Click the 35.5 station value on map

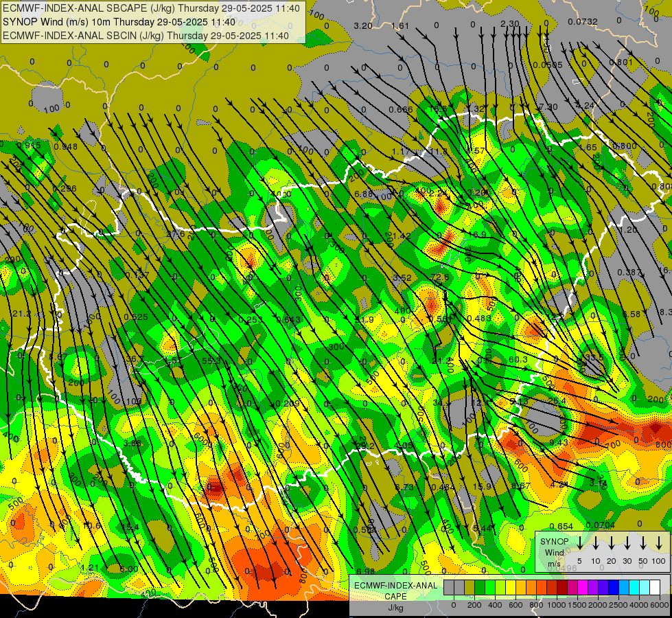(x=594, y=357)
